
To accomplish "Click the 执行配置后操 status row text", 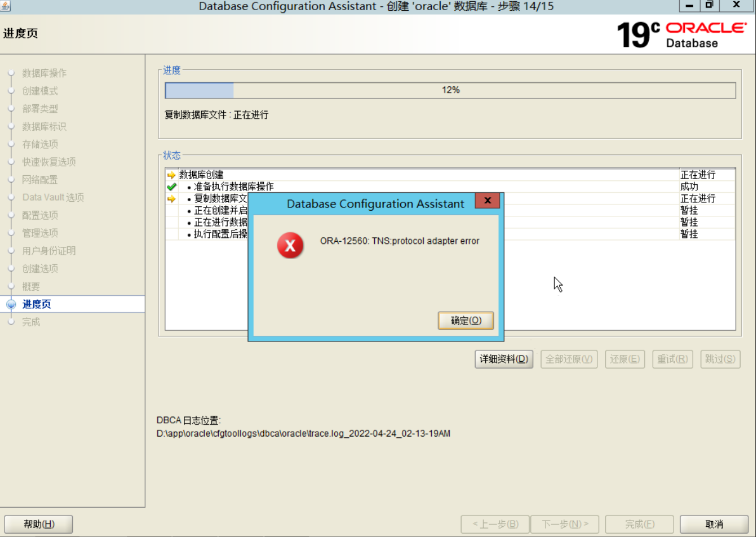I will pos(220,234).
